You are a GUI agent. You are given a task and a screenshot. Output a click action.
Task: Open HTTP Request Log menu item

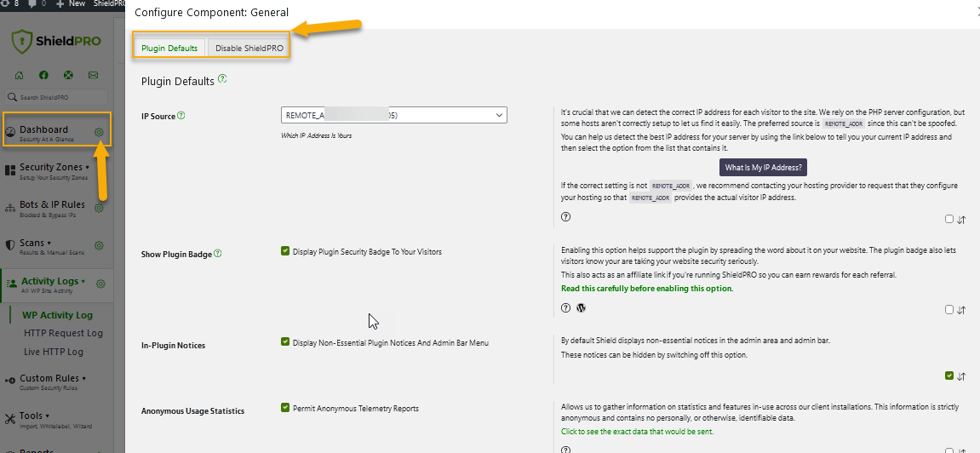[x=63, y=333]
